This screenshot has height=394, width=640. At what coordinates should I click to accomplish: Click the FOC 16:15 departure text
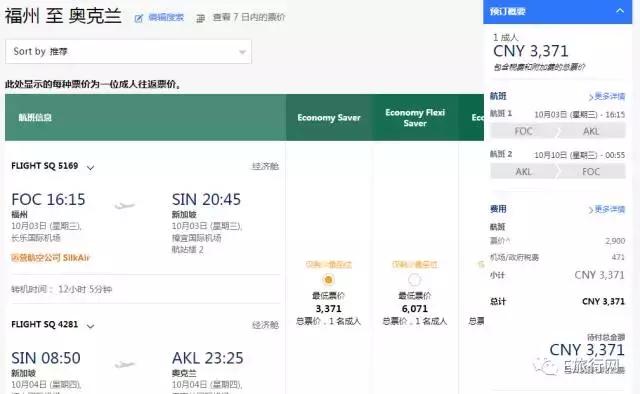(x=48, y=200)
